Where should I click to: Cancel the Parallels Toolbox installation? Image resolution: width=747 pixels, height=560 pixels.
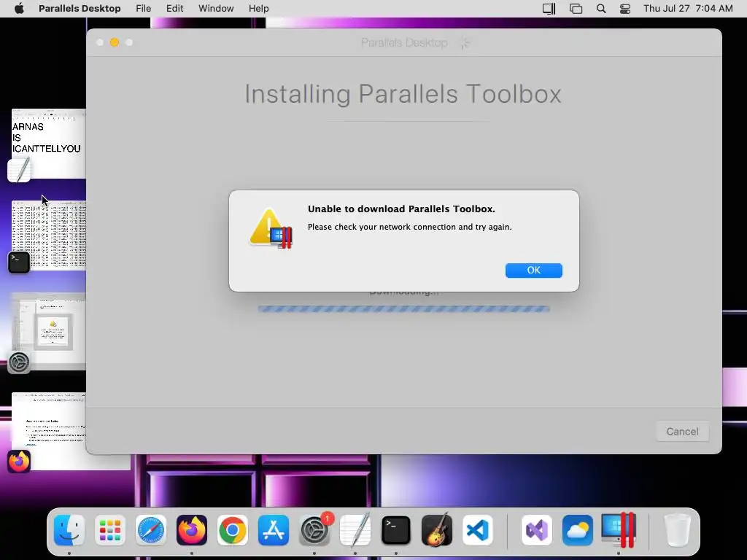682,432
